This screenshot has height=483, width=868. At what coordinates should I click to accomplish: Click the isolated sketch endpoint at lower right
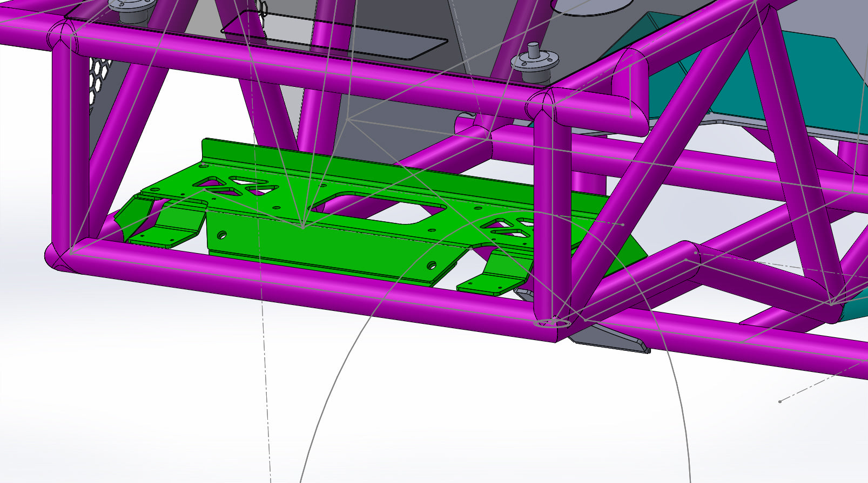click(779, 402)
